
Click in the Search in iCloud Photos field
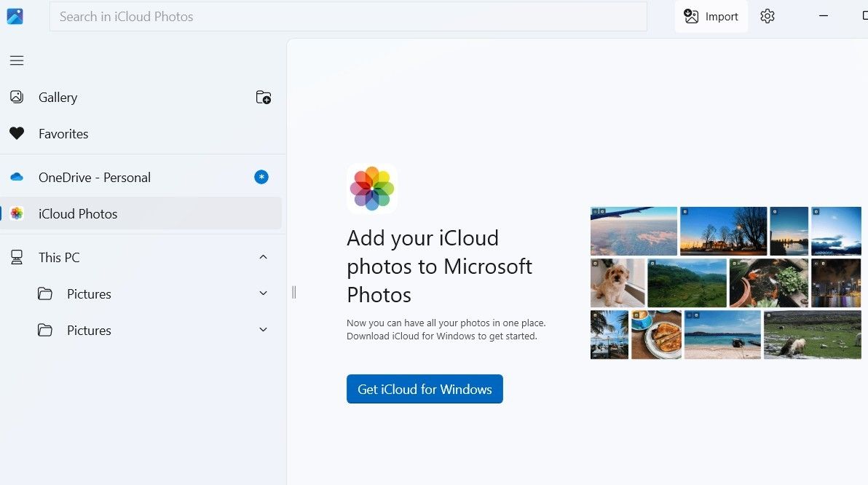coord(348,17)
